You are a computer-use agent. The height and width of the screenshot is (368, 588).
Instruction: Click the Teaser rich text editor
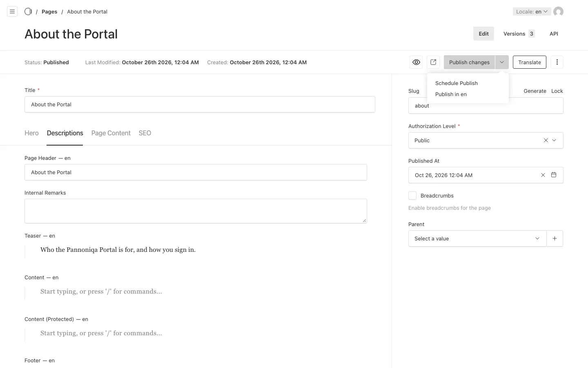196,250
